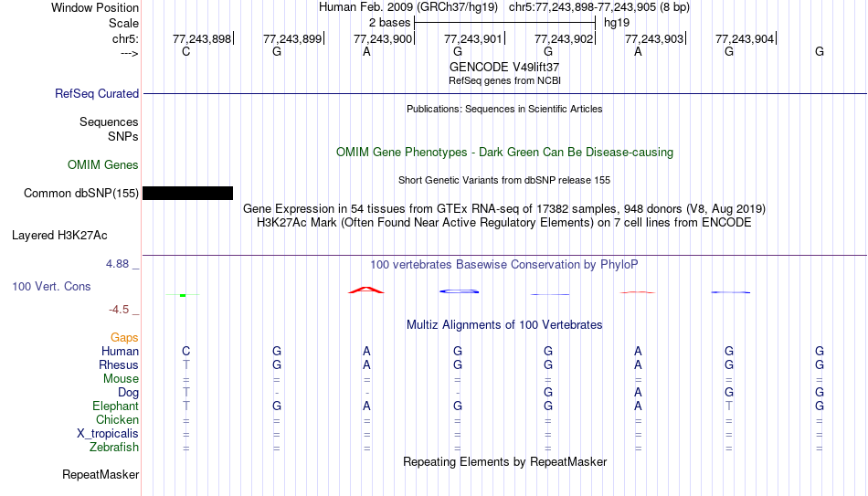Click the RepeatMasker track label

pos(101,474)
